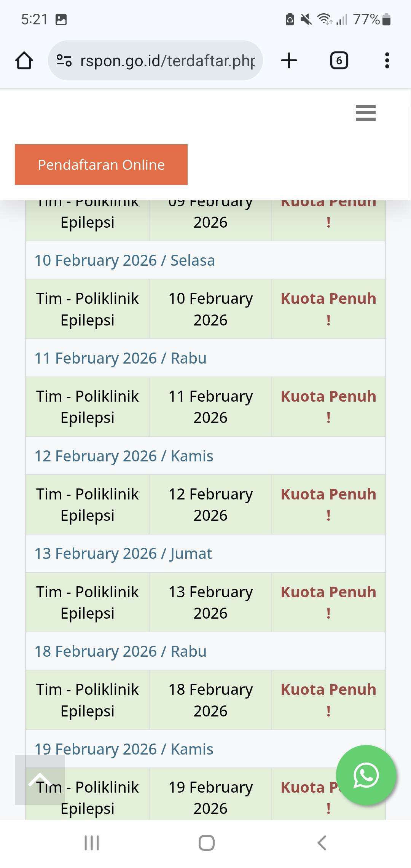Select the 10 February 2026 / Selasa header

coord(125,260)
